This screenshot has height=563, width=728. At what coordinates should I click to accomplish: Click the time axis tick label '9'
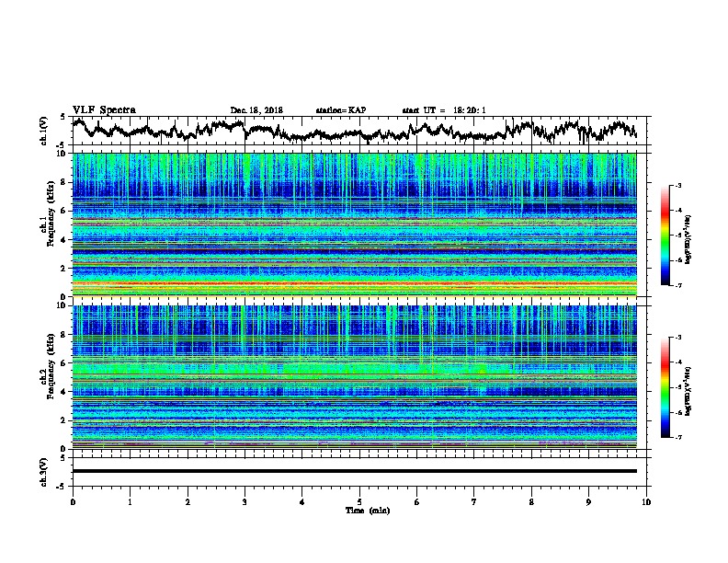588,502
